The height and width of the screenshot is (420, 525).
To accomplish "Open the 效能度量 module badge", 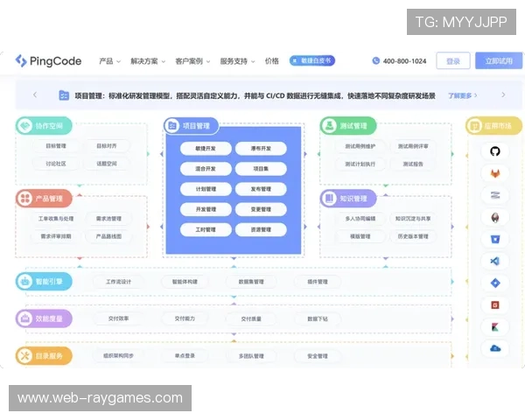I will [x=44, y=318].
